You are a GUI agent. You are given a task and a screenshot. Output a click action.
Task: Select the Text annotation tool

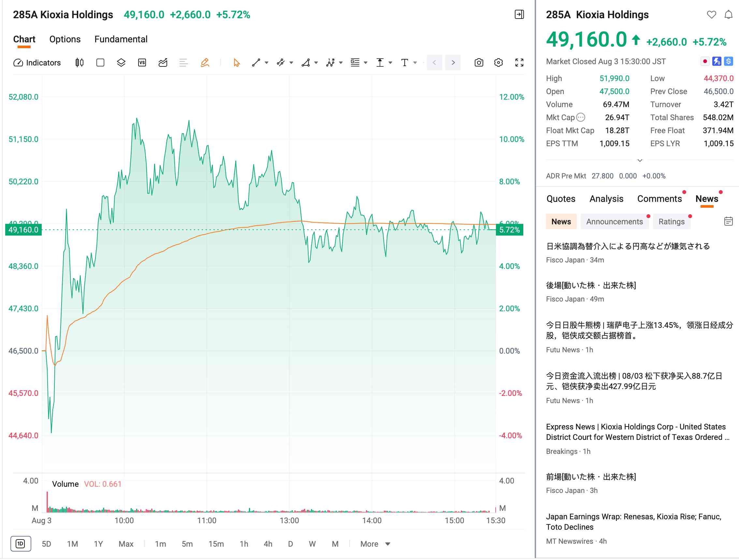[405, 63]
